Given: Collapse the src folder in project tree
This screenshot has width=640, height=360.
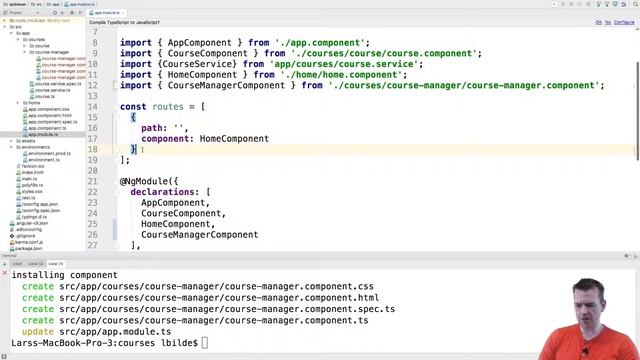Looking at the screenshot, I should pyautogui.click(x=4, y=27).
